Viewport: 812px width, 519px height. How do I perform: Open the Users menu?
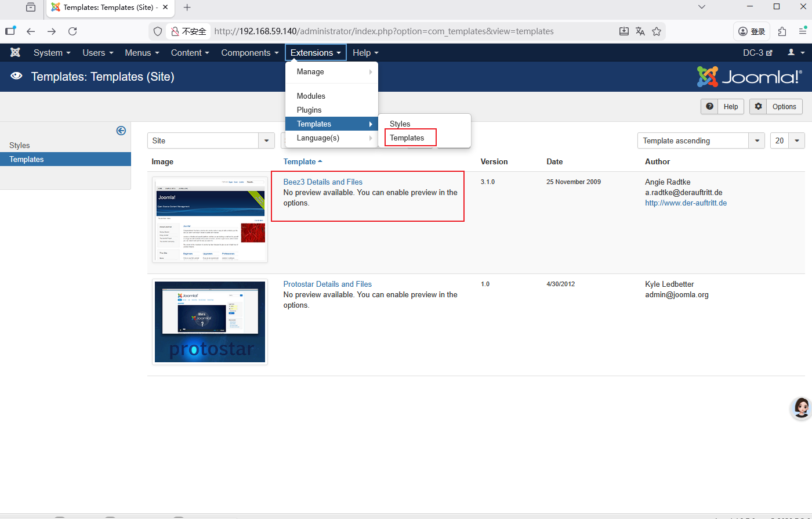click(x=98, y=53)
